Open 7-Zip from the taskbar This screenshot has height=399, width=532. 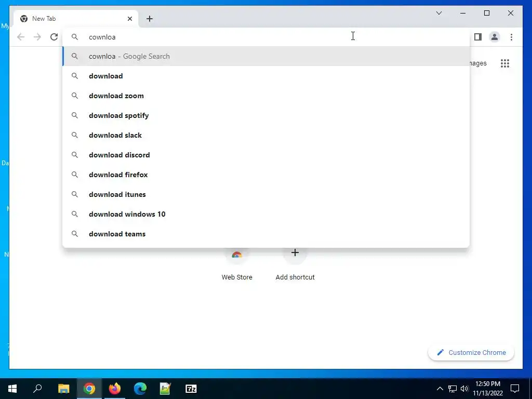[x=191, y=389]
